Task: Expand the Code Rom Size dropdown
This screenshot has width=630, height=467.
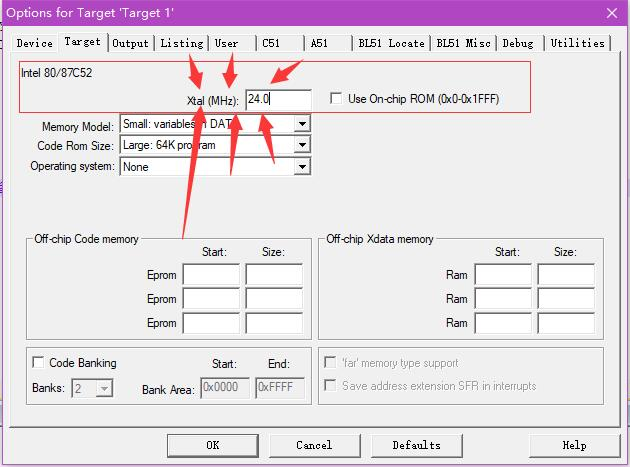Action: pyautogui.click(x=302, y=145)
